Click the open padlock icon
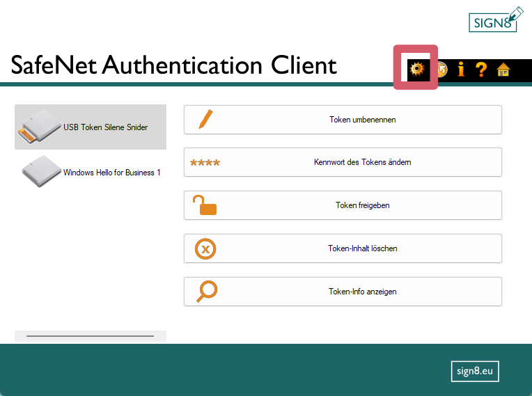This screenshot has width=532, height=396. pos(205,205)
